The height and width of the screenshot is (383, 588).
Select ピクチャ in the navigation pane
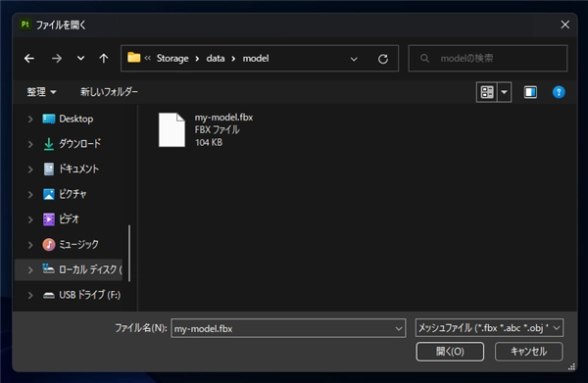coord(73,194)
